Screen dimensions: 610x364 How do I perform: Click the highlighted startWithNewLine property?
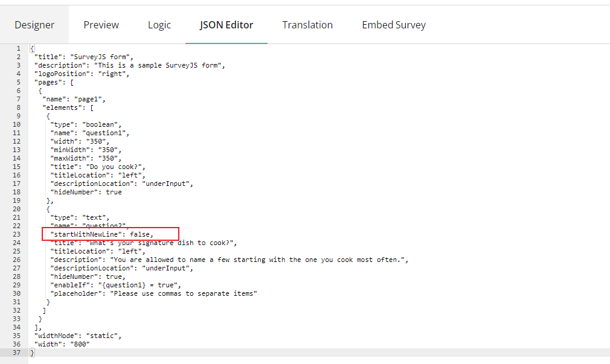(109, 234)
